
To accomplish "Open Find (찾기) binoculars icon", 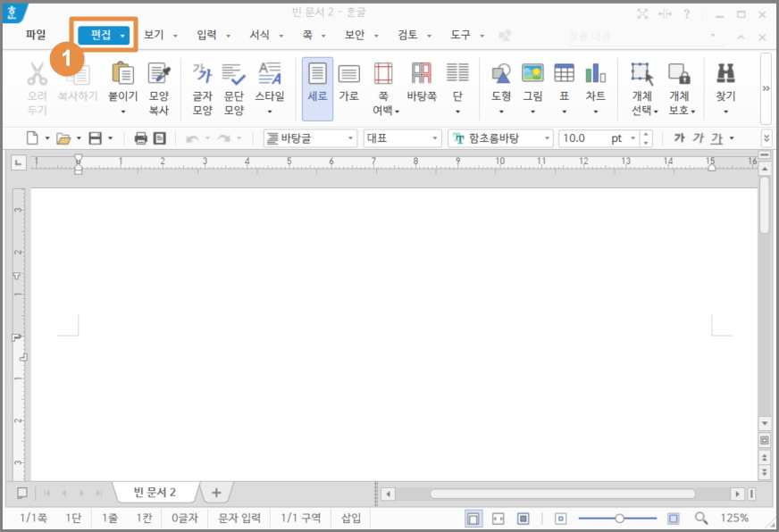I will tap(725, 73).
